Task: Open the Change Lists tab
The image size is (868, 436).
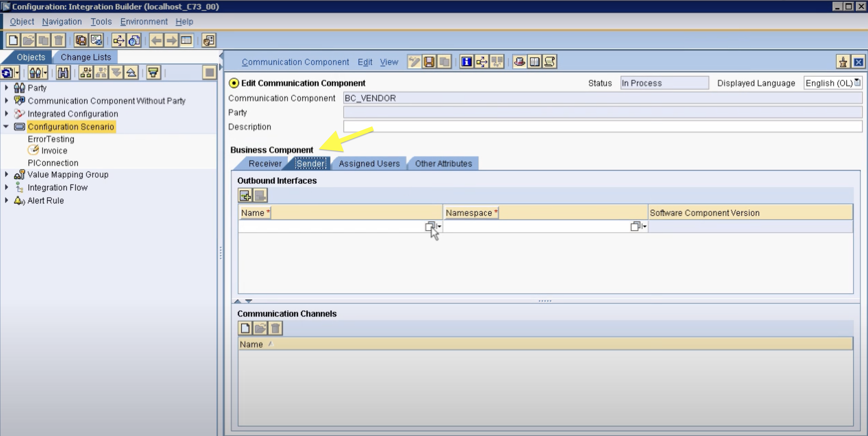Action: tap(86, 57)
